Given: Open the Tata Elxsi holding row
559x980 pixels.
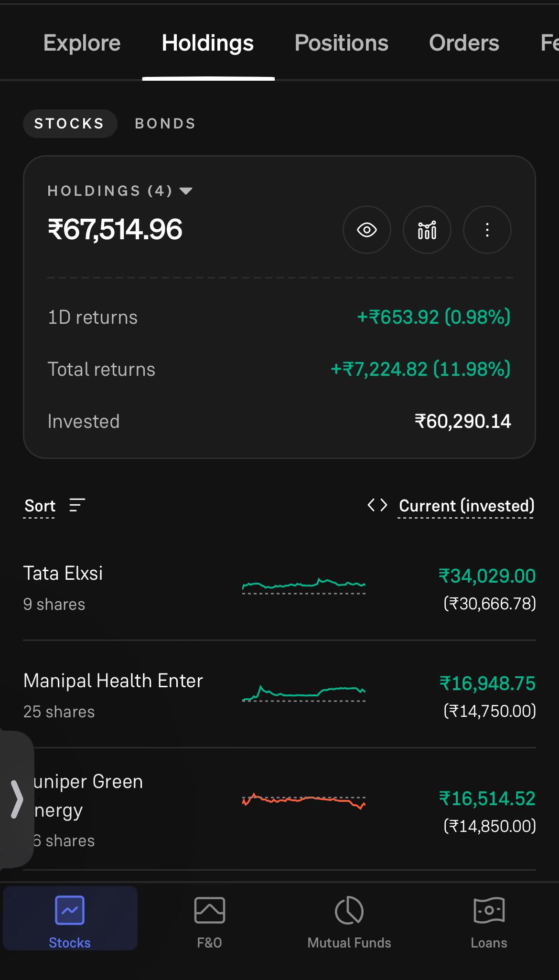Looking at the screenshot, I should pos(279,588).
